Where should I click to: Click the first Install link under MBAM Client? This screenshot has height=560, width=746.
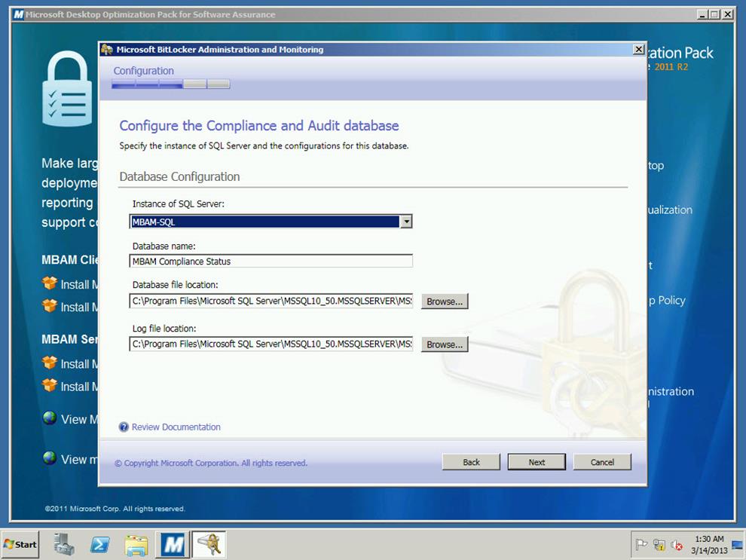click(79, 284)
